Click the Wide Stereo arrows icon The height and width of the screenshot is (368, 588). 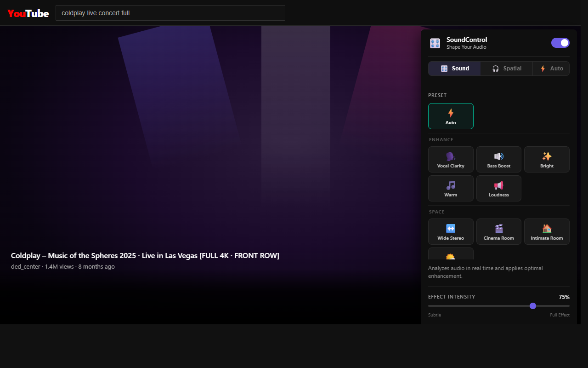(x=451, y=229)
